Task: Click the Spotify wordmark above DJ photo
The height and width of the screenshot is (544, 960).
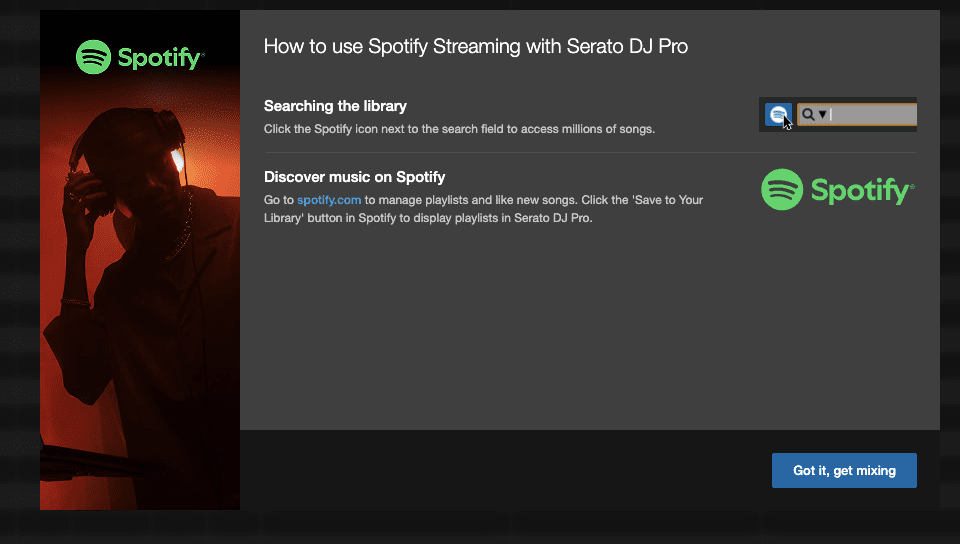Action: [160, 58]
